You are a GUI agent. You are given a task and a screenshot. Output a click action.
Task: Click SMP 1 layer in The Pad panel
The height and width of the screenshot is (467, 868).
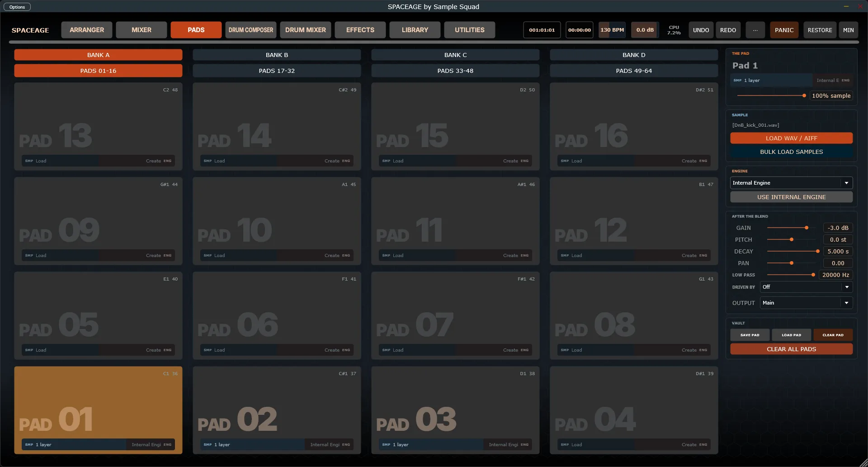coord(771,80)
